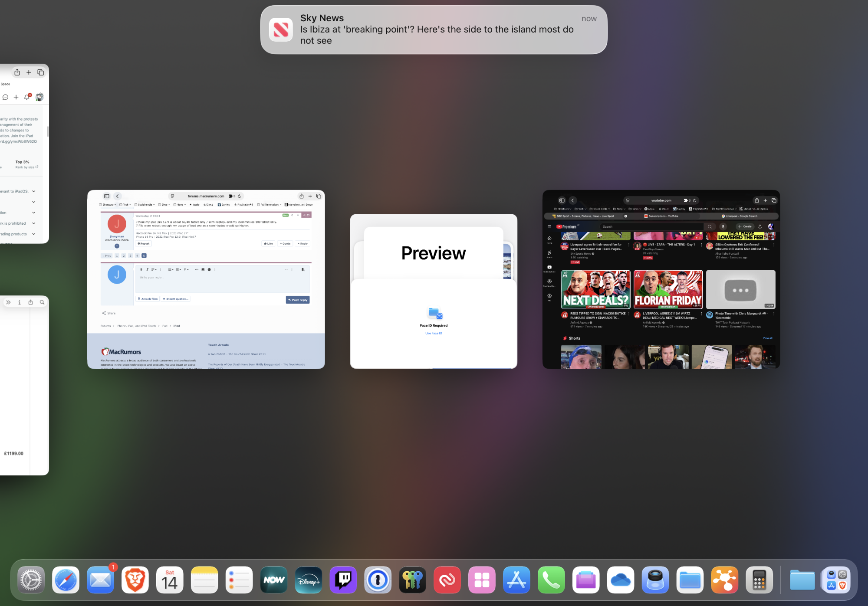Expand the 'relevant to iPadOS' rule chevron

pos(34,191)
